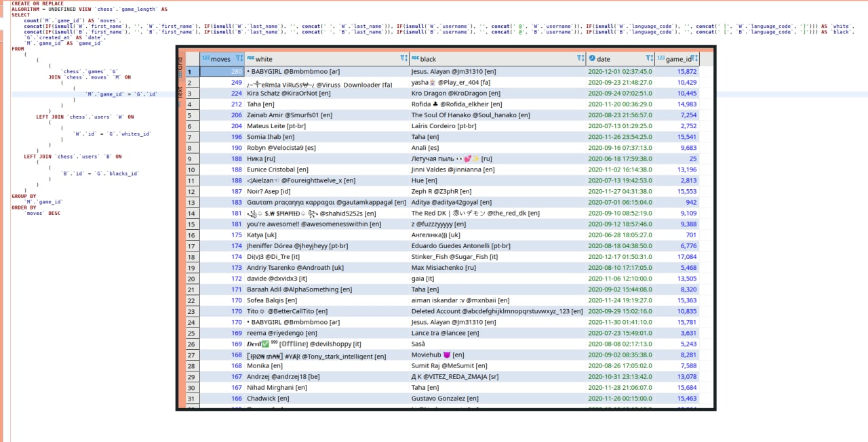This screenshot has height=442, width=868.
Task: Click white cell 'Katya [uk]'
Action: pyautogui.click(x=327, y=235)
